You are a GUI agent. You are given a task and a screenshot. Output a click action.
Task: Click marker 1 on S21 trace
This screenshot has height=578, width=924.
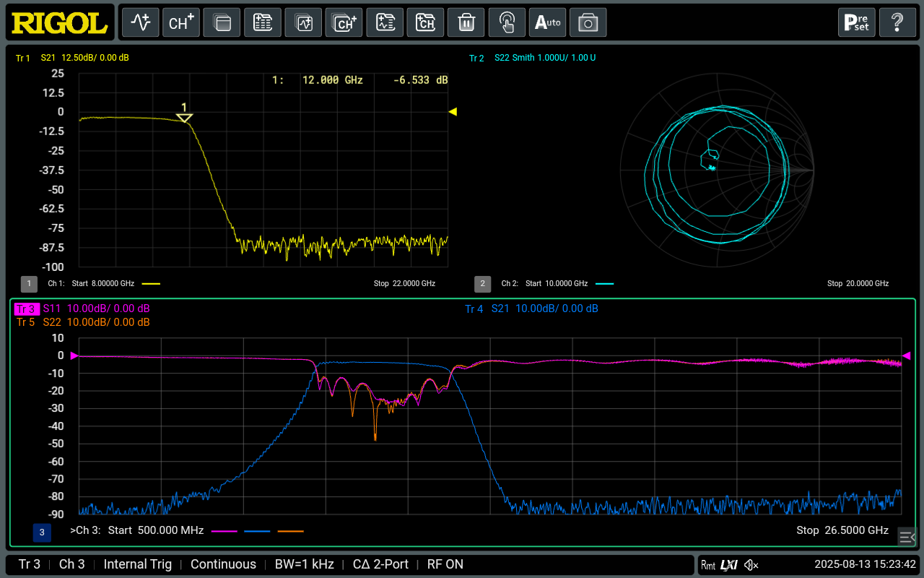[x=184, y=118]
